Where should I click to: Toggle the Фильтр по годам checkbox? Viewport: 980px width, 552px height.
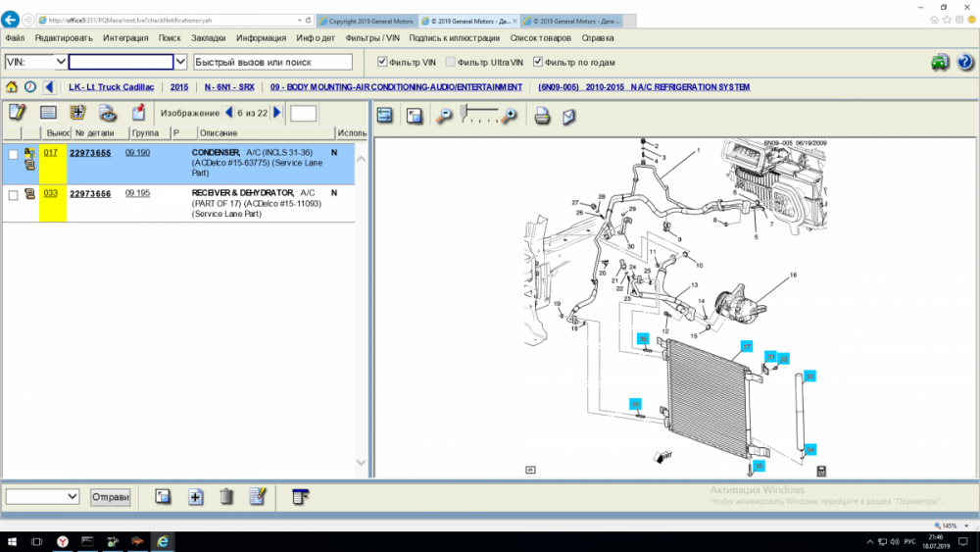[538, 62]
